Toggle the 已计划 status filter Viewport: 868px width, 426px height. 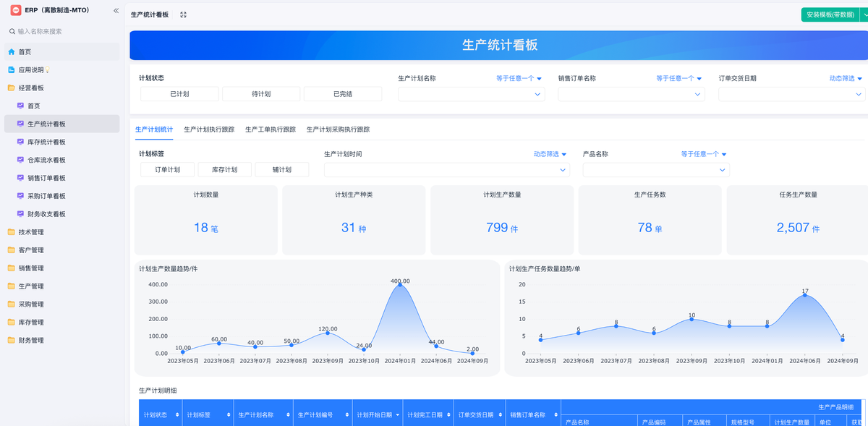pos(179,94)
